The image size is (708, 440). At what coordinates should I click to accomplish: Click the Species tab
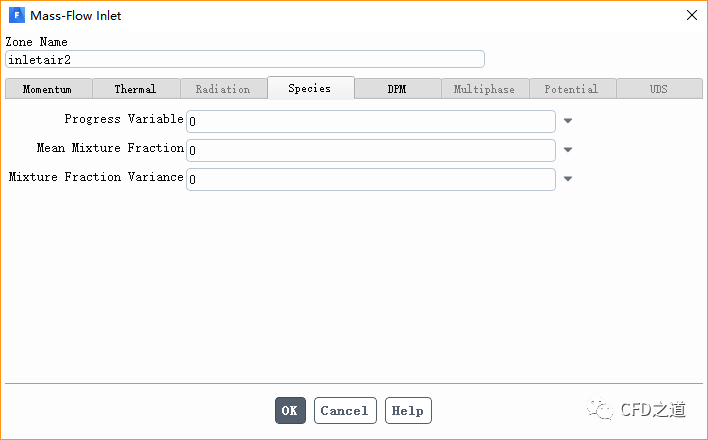[310, 88]
